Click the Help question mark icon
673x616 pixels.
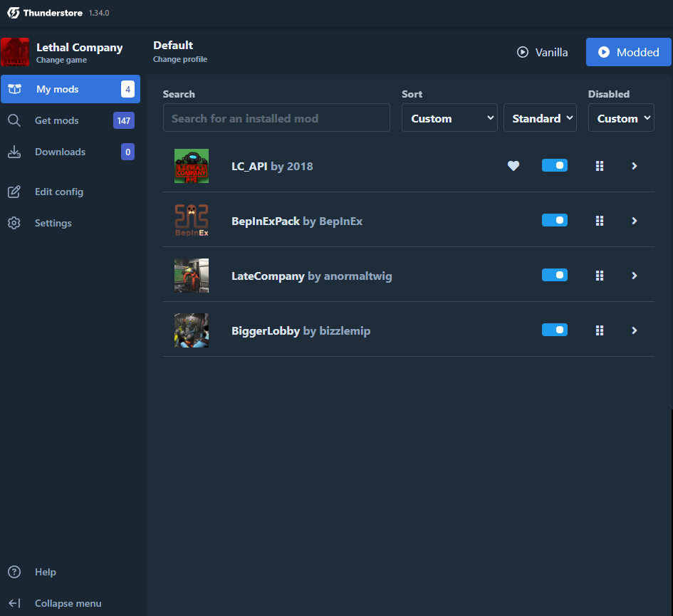pos(14,572)
